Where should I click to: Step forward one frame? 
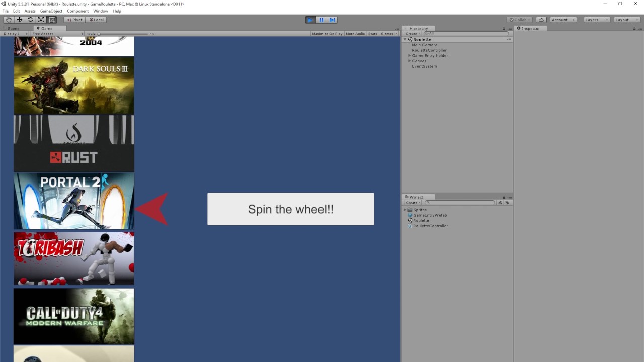tap(332, 20)
